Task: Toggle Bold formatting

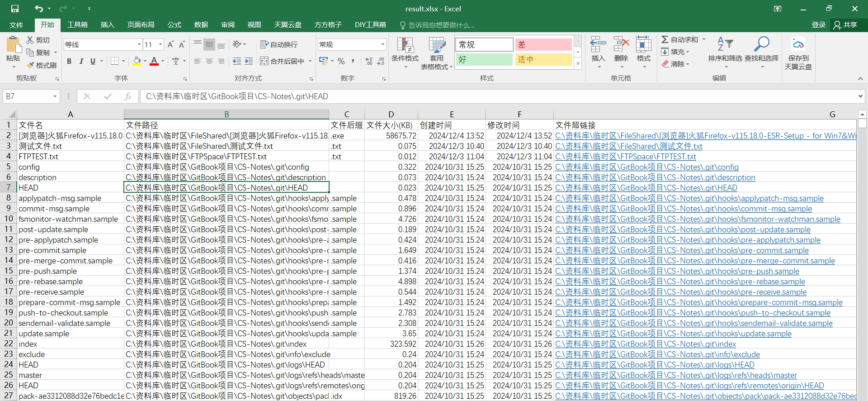Action: [69, 61]
